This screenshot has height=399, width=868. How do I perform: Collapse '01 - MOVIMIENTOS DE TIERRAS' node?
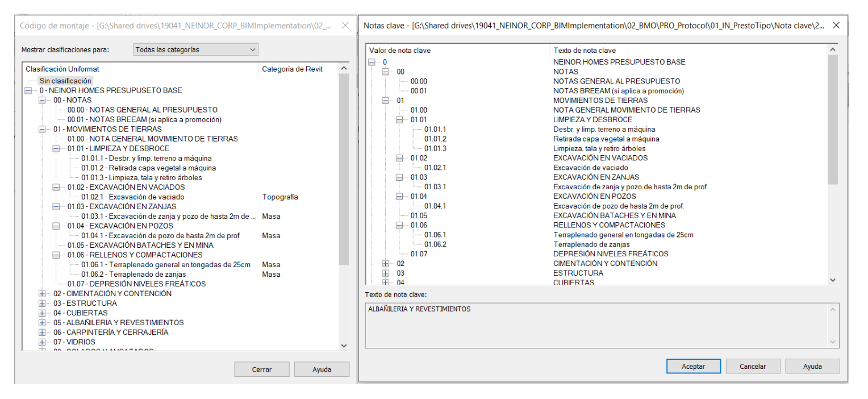(42, 130)
